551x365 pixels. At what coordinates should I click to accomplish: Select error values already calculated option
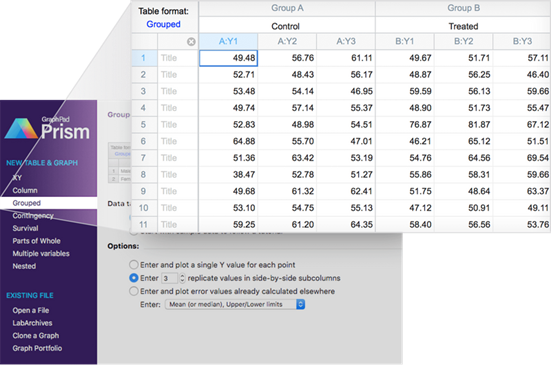(x=134, y=291)
